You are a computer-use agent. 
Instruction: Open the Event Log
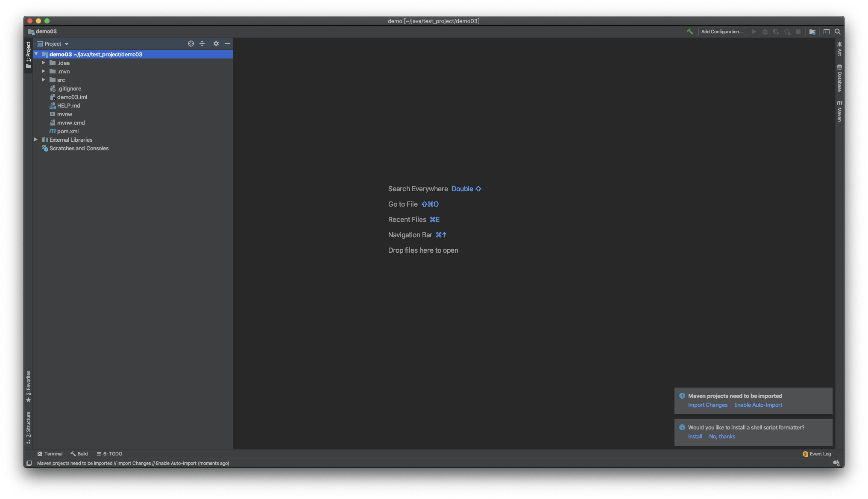tap(817, 454)
